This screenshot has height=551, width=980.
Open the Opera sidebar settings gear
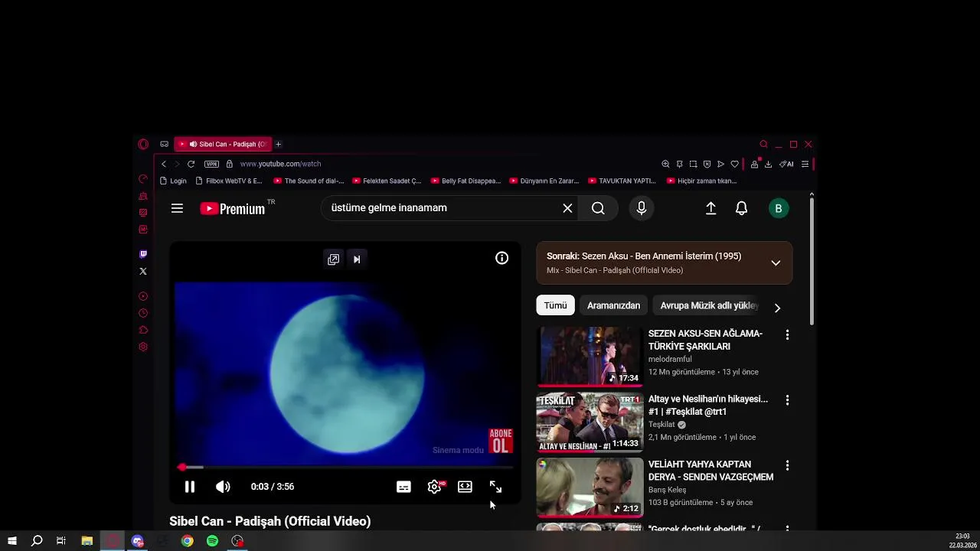click(143, 347)
